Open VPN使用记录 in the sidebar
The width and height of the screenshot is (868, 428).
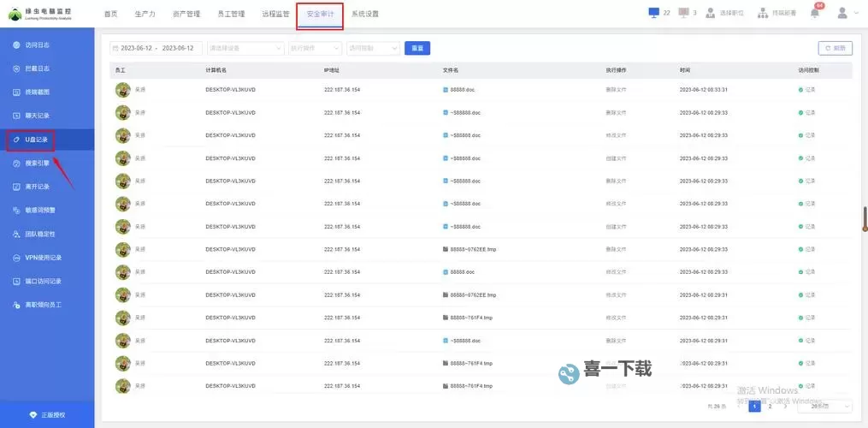coord(43,257)
